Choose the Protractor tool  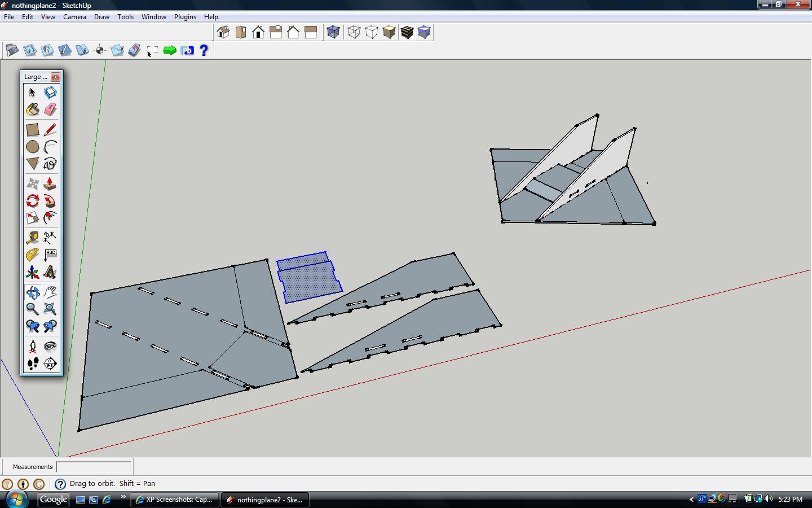pos(33,255)
